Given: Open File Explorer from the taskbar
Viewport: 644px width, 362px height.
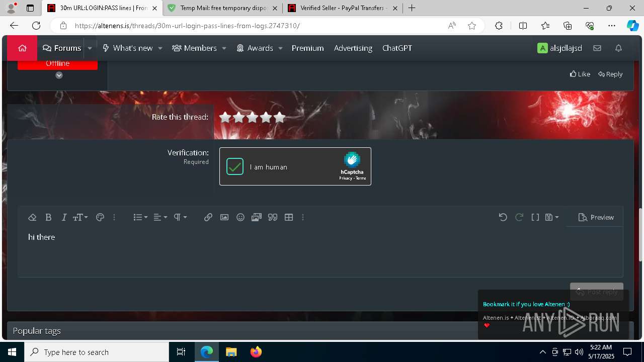Looking at the screenshot, I should tap(231, 352).
